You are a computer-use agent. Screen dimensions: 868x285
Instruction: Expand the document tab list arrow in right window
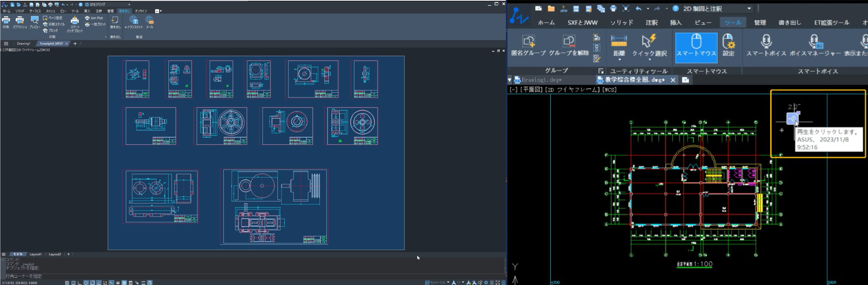(x=509, y=80)
